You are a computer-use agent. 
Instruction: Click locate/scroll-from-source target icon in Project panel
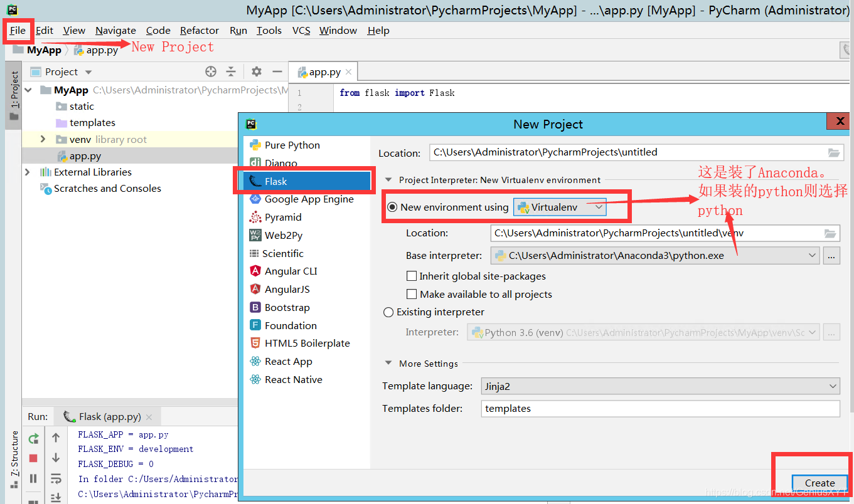pos(211,71)
